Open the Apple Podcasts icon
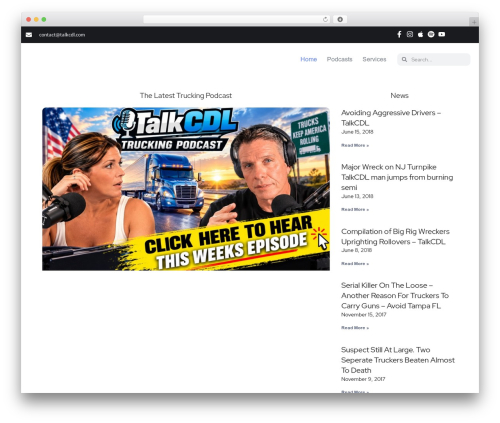Screen dimensions: 500x423 [x=420, y=34]
